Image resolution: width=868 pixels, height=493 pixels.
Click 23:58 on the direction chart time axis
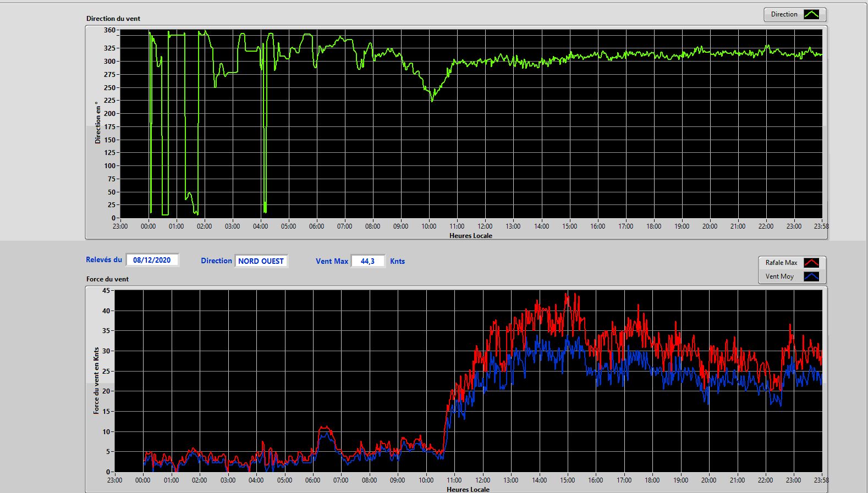(x=821, y=226)
